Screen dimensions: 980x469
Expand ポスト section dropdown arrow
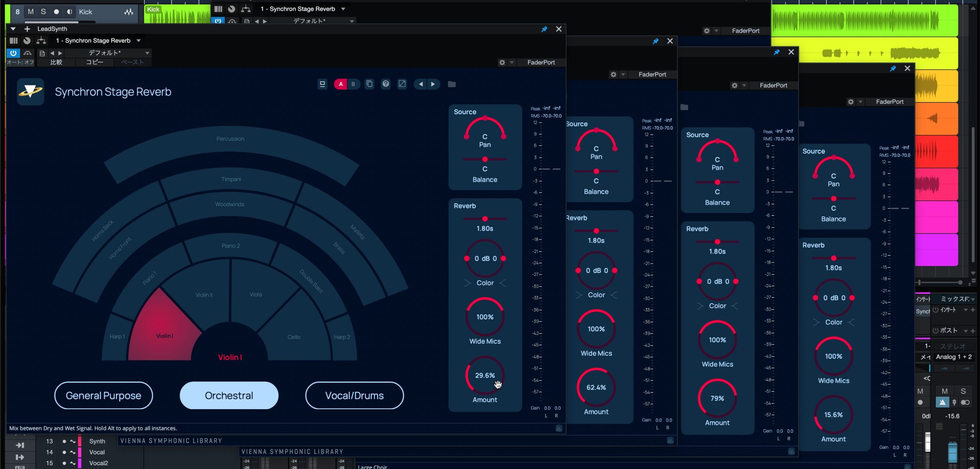966,331
